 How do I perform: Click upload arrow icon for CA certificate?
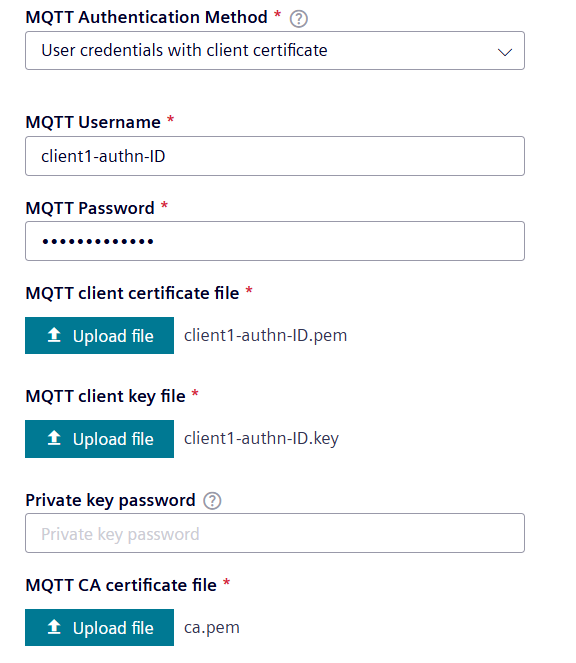54,627
